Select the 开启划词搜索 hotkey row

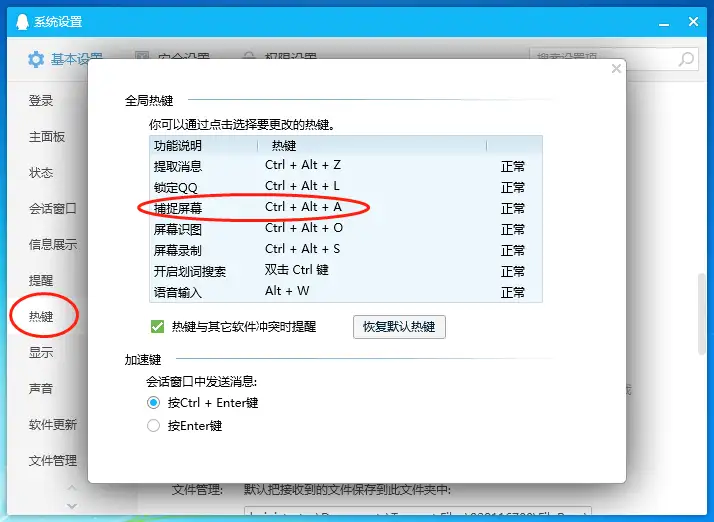[x=346, y=271]
